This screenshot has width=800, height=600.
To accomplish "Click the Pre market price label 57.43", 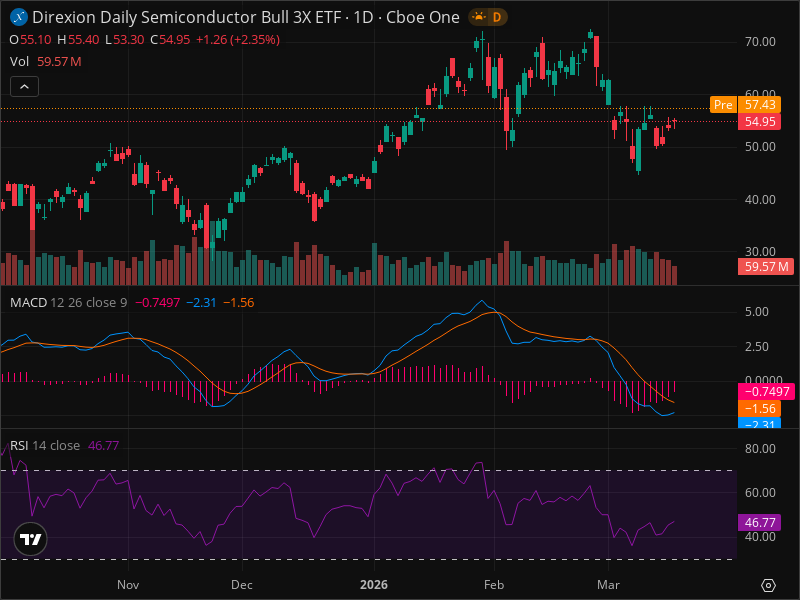I will tap(760, 105).
